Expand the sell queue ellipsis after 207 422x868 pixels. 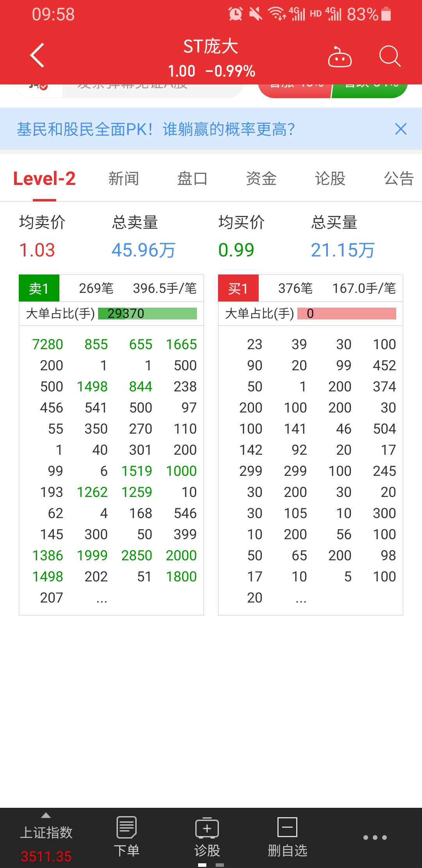(x=102, y=601)
